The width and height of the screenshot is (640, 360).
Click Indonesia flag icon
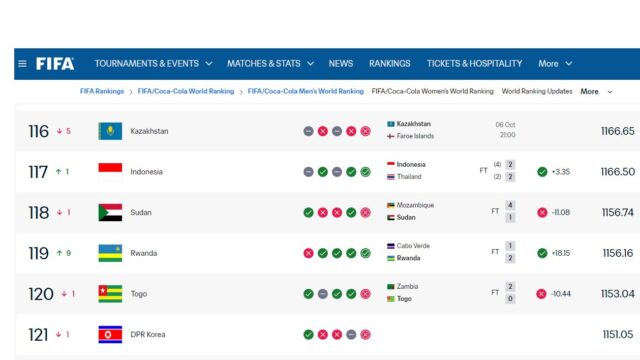[x=110, y=172]
